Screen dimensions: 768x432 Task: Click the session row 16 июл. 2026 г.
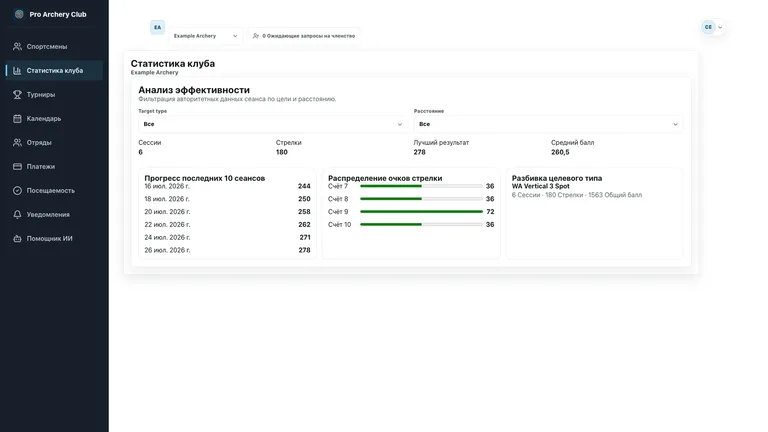(227, 186)
